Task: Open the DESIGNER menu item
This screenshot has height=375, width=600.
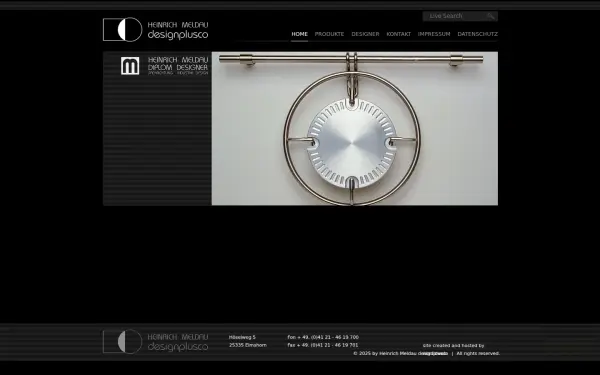Action: (x=365, y=34)
